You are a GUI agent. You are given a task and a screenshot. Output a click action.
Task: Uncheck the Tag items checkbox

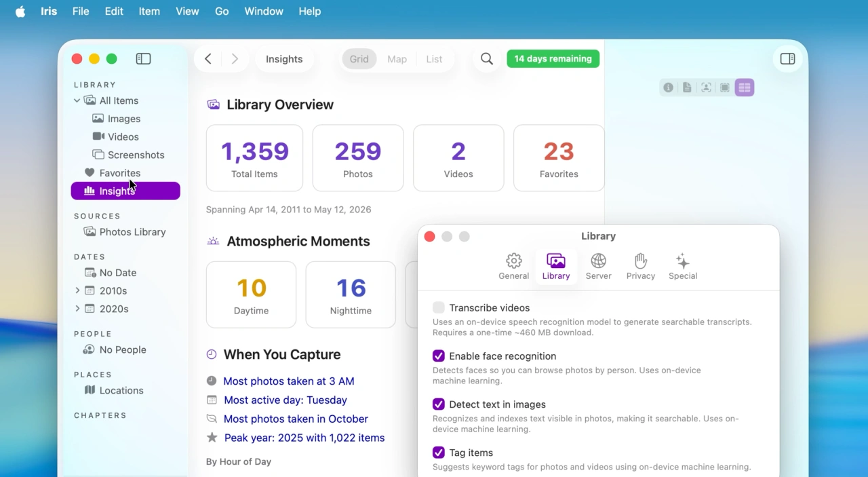439,453
